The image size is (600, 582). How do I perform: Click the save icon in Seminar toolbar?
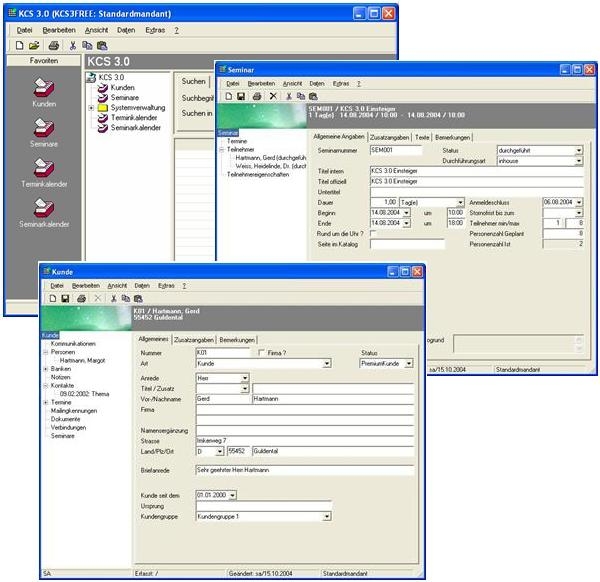[241, 96]
